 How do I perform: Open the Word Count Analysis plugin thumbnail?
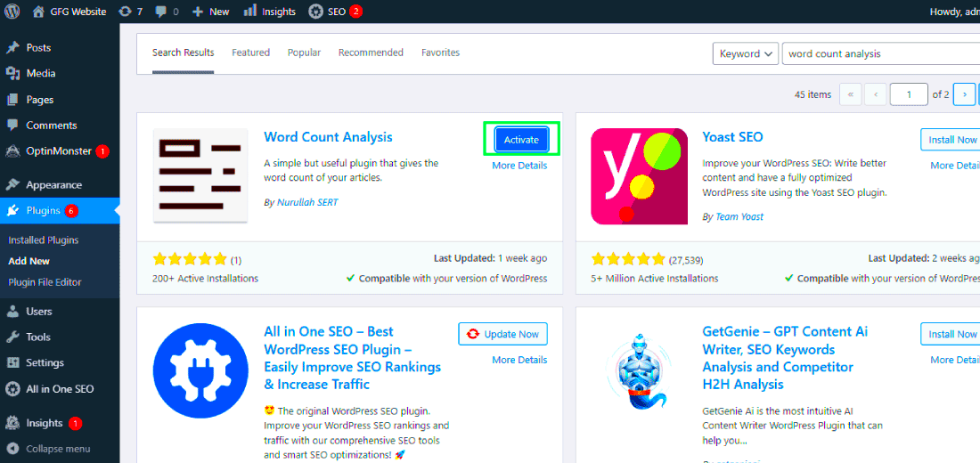point(200,175)
